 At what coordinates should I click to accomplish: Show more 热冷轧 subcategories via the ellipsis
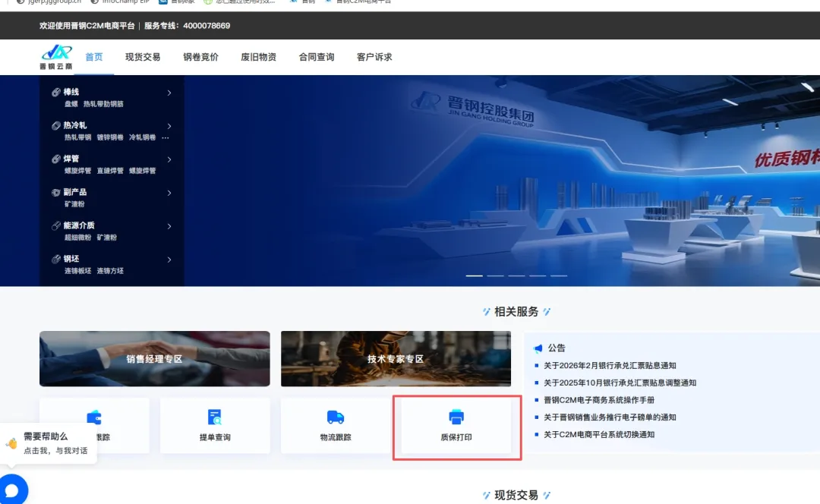pos(166,138)
